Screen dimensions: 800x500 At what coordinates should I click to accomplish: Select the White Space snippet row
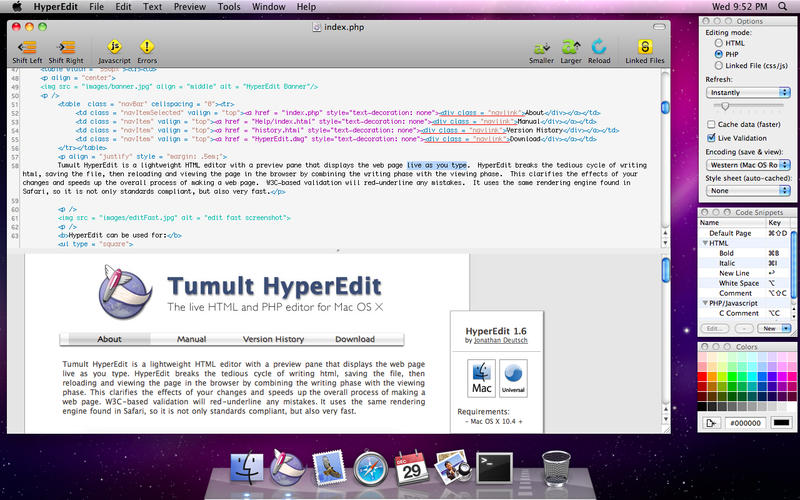click(x=745, y=283)
